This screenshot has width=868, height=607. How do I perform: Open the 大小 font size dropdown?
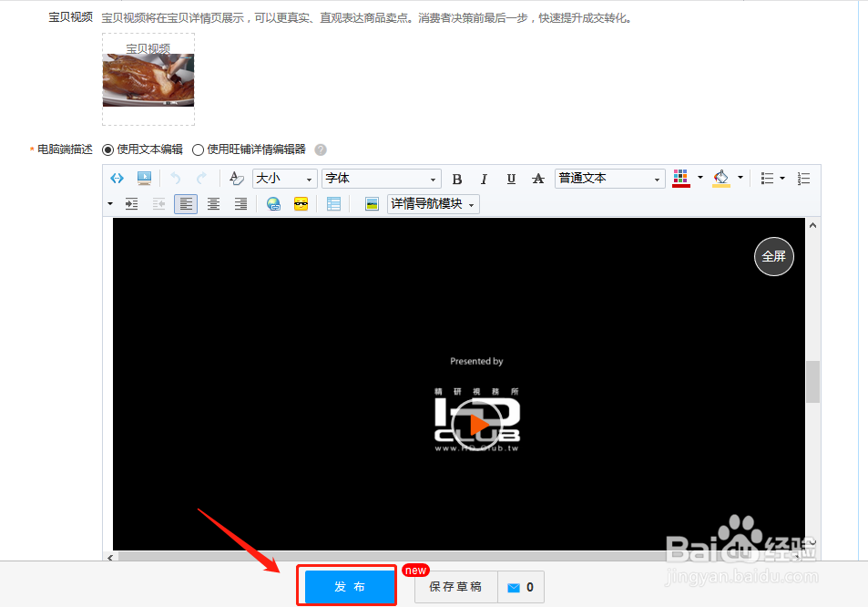(284, 179)
